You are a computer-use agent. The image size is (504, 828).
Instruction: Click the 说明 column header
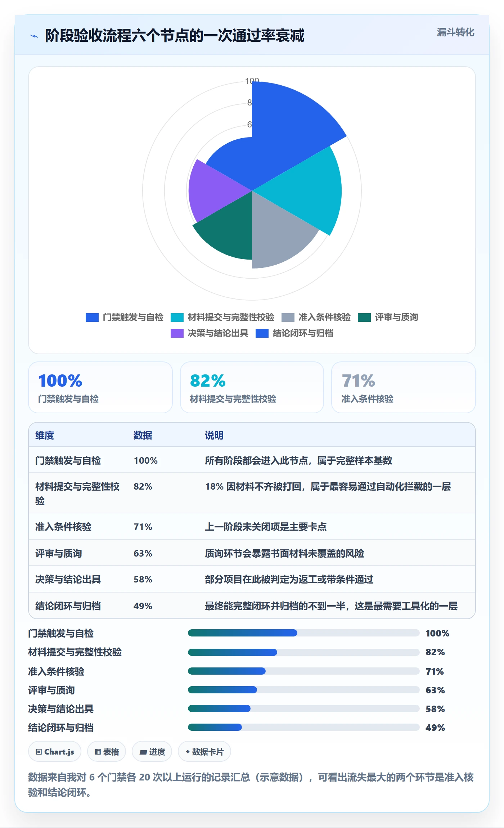tap(214, 435)
